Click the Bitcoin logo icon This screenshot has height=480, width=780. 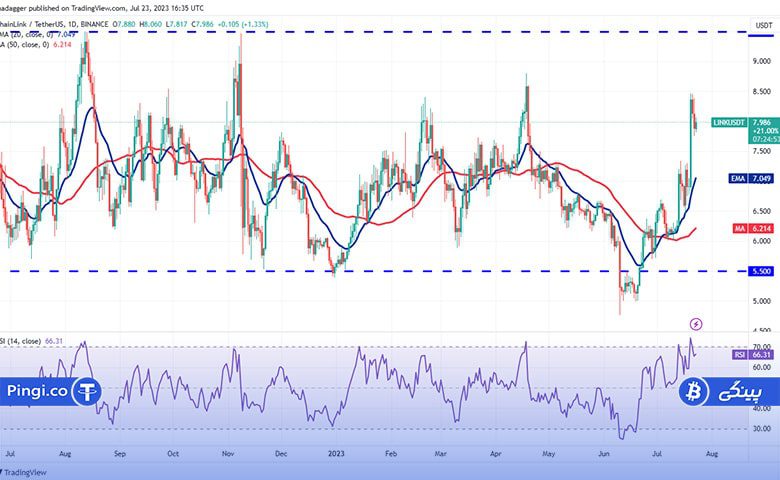point(693,391)
